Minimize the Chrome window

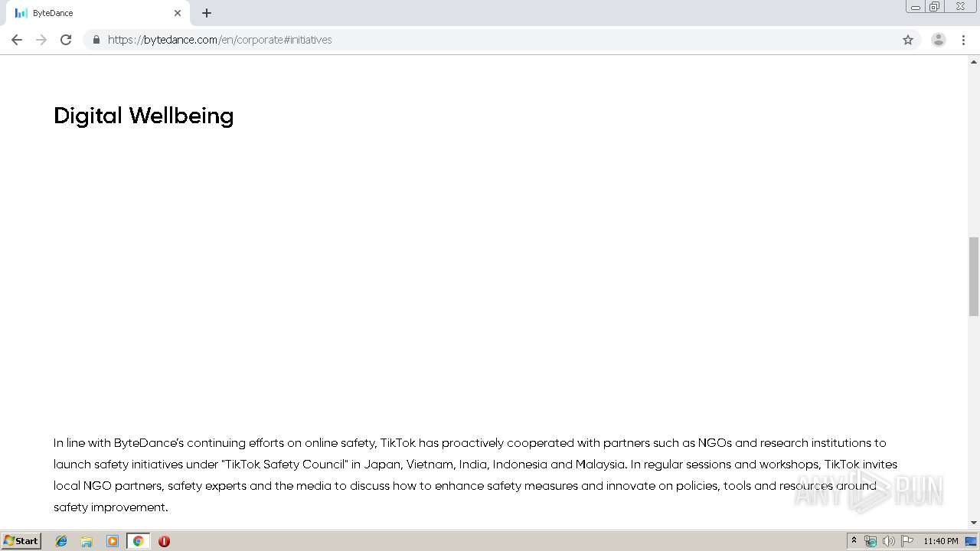click(x=916, y=7)
